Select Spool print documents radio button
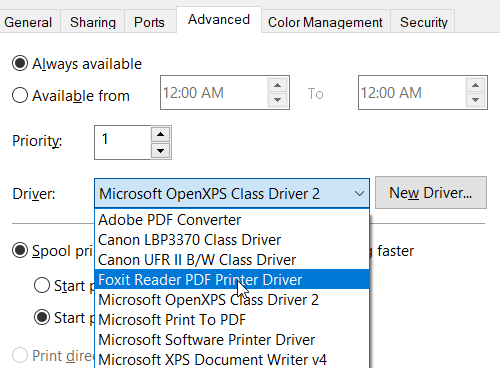Image resolution: width=500 pixels, height=368 pixels. [20, 250]
